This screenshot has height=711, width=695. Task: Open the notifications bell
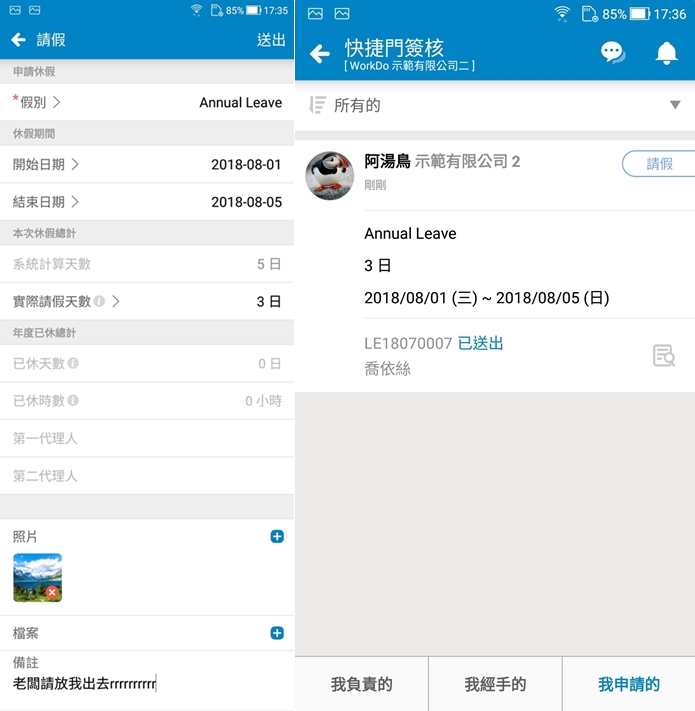pos(666,53)
